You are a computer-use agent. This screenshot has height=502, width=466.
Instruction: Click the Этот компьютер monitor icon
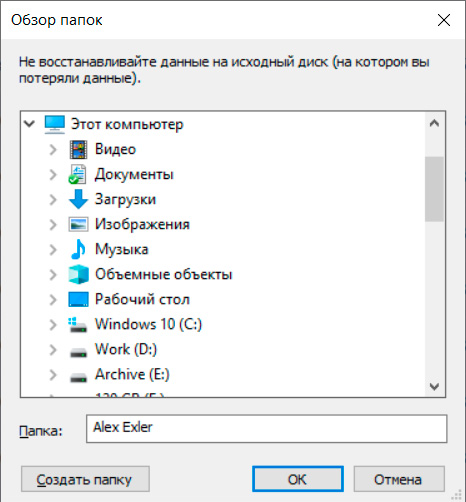[x=55, y=125]
